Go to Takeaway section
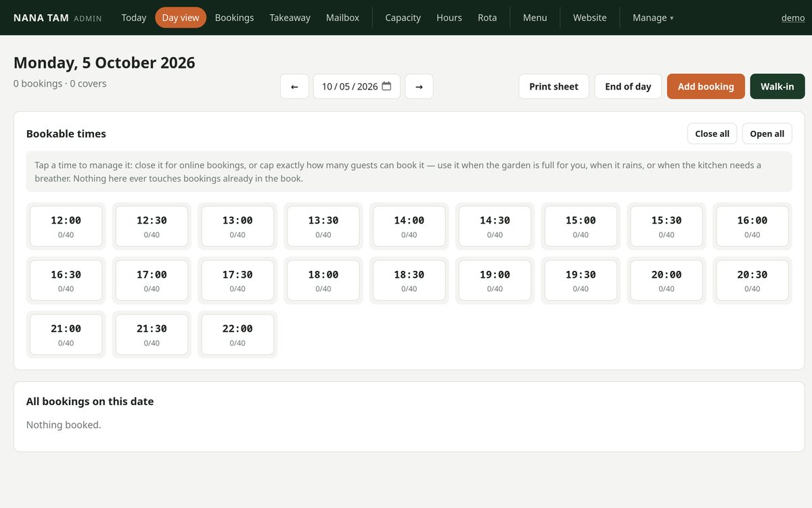 (x=290, y=18)
